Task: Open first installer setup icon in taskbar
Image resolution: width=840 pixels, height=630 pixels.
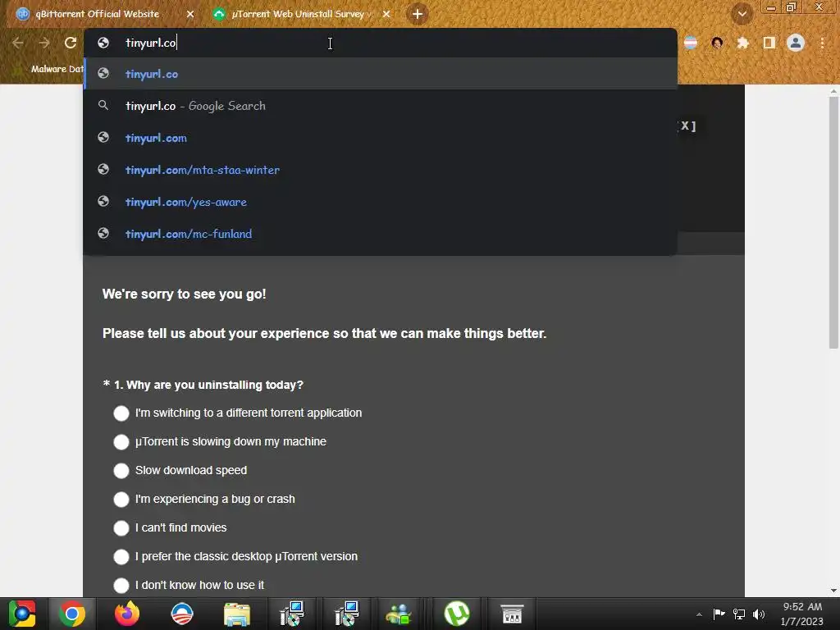Action: point(292,614)
